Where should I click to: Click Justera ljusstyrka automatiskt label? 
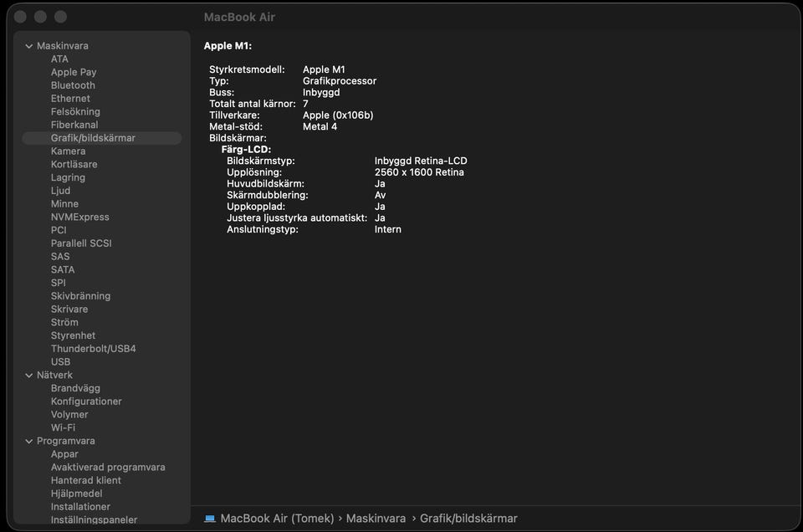coord(297,218)
